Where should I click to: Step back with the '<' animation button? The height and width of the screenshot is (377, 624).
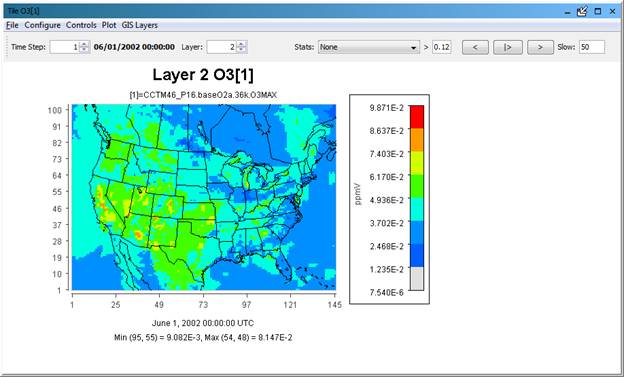click(x=475, y=47)
